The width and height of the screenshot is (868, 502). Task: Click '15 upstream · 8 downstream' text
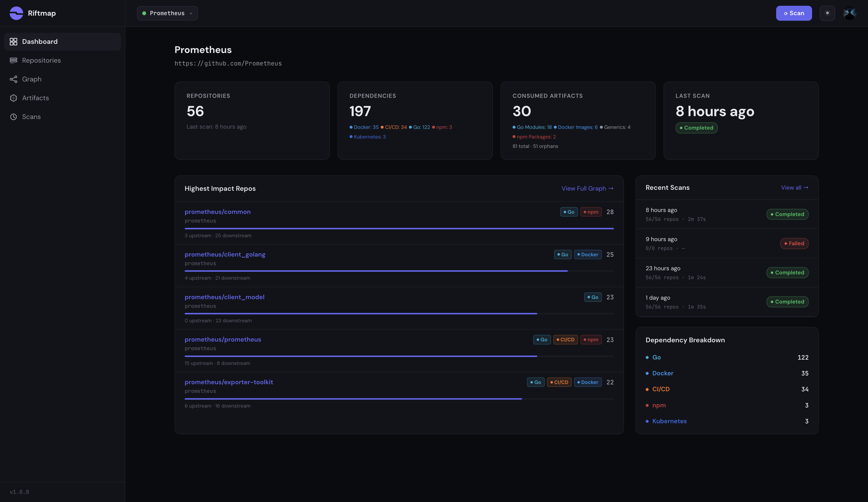tap(217, 363)
